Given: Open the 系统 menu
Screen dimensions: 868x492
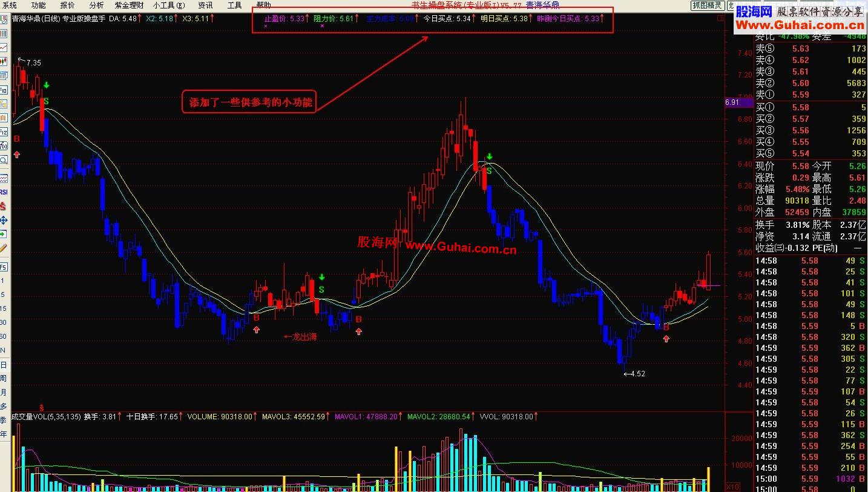Looking at the screenshot, I should pos(10,5).
